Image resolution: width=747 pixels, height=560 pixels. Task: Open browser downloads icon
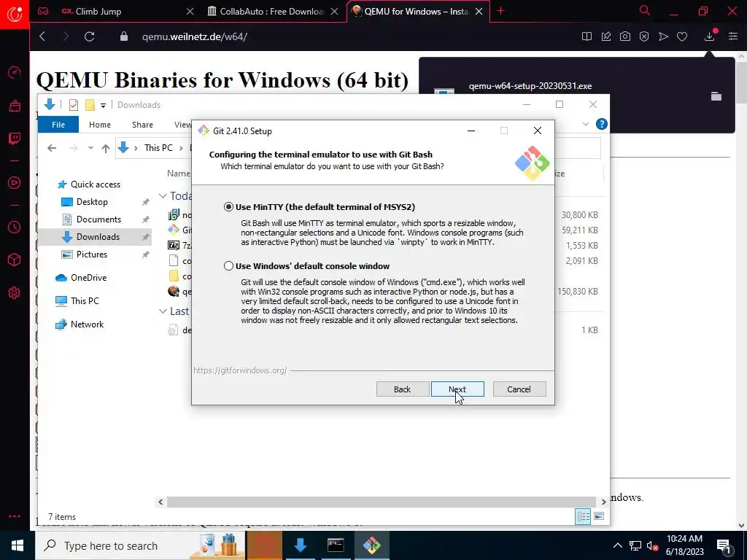point(709,36)
